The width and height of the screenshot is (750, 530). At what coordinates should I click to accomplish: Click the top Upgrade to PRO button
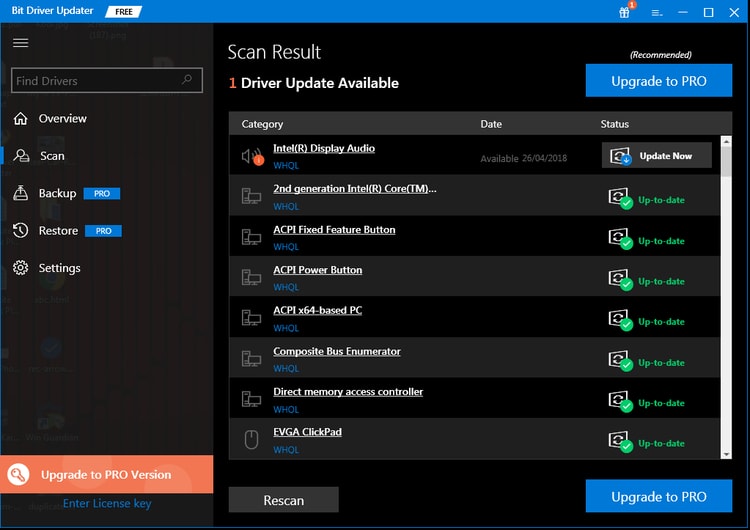tap(659, 80)
